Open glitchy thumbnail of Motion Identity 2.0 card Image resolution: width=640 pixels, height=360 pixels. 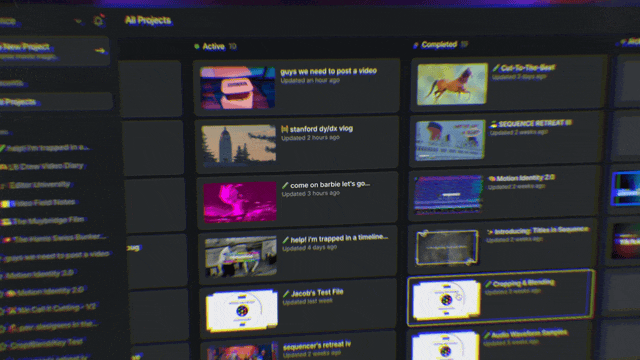click(449, 195)
